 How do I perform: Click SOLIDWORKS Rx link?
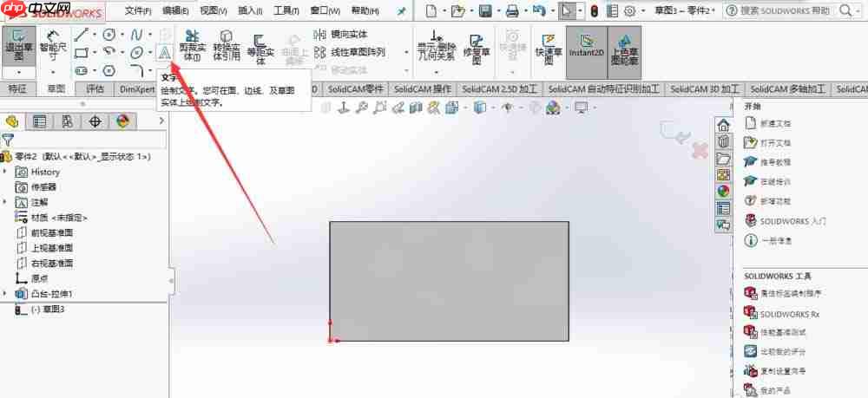[x=789, y=314]
